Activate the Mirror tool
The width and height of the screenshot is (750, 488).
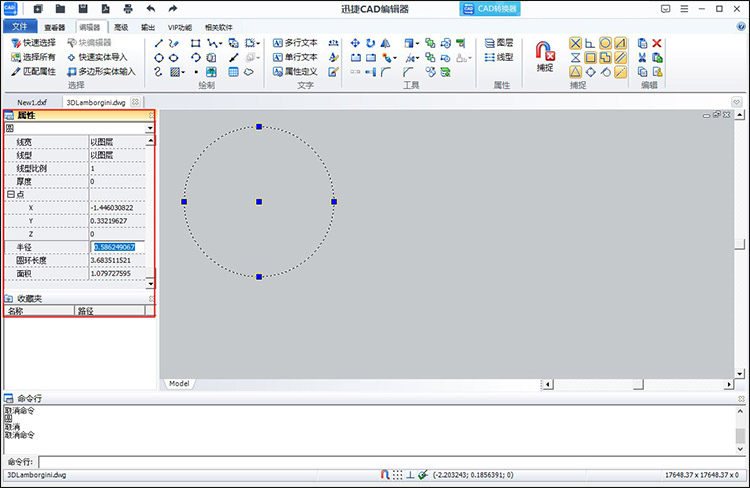(x=386, y=43)
